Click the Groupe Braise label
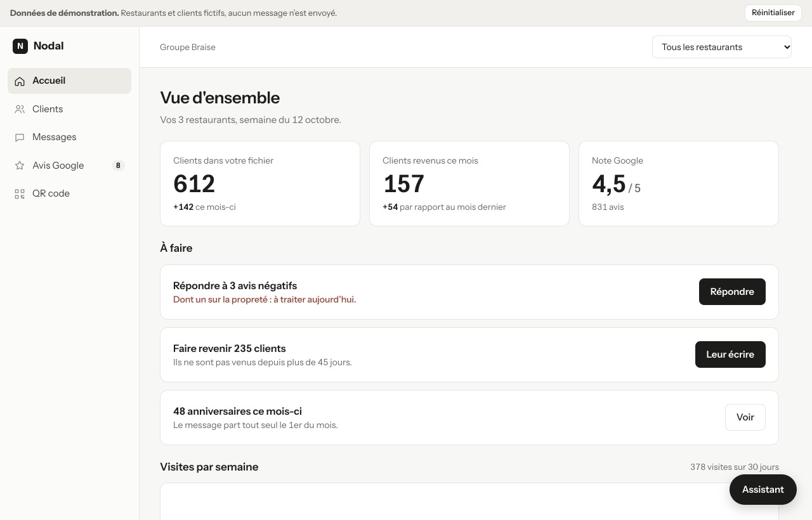812x520 pixels. (188, 47)
